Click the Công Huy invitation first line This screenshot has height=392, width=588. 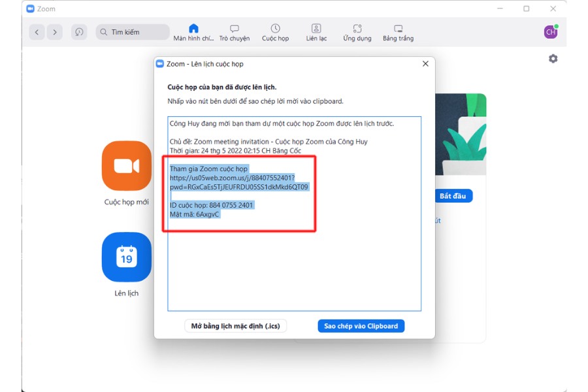(282, 123)
